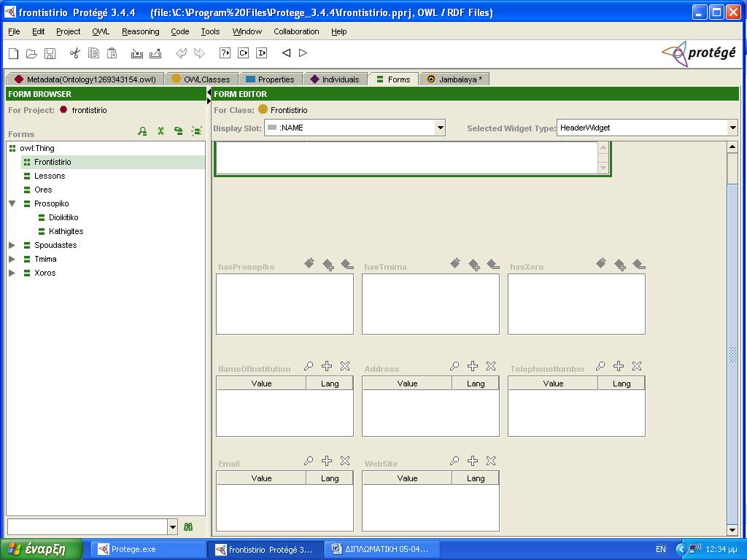The height and width of the screenshot is (560, 747).
Task: Click the form editor scrollbar down arrow
Action: tap(732, 530)
